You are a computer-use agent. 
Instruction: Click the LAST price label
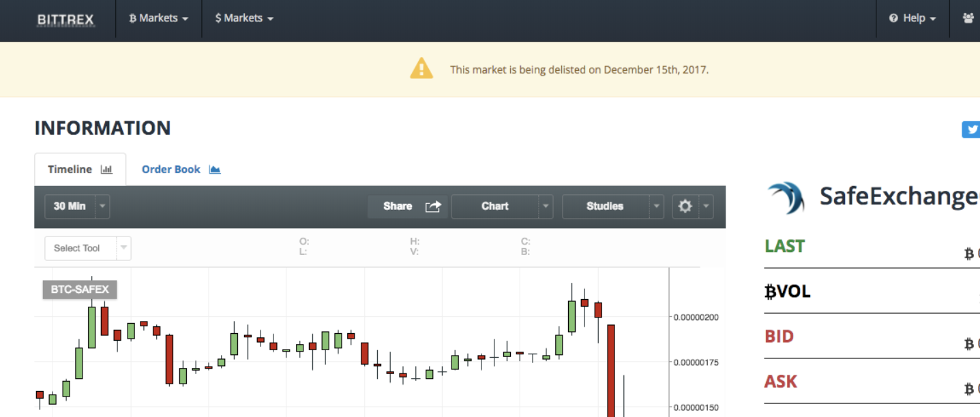[785, 246]
